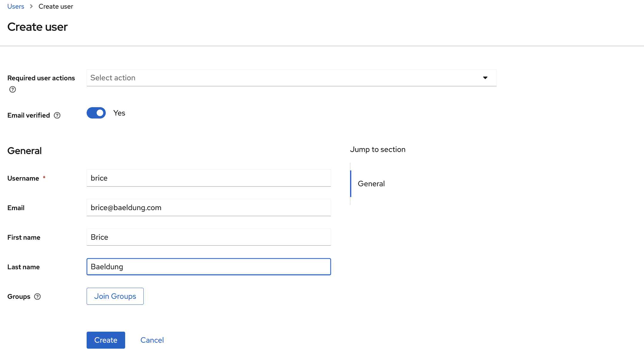This screenshot has height=360, width=644.
Task: Focus the Username field containing brice
Action: coord(208,178)
